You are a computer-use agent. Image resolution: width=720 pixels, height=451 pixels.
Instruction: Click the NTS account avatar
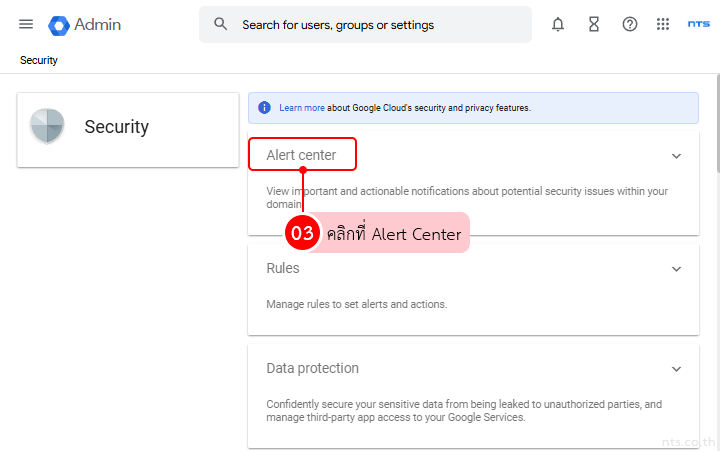coord(698,25)
